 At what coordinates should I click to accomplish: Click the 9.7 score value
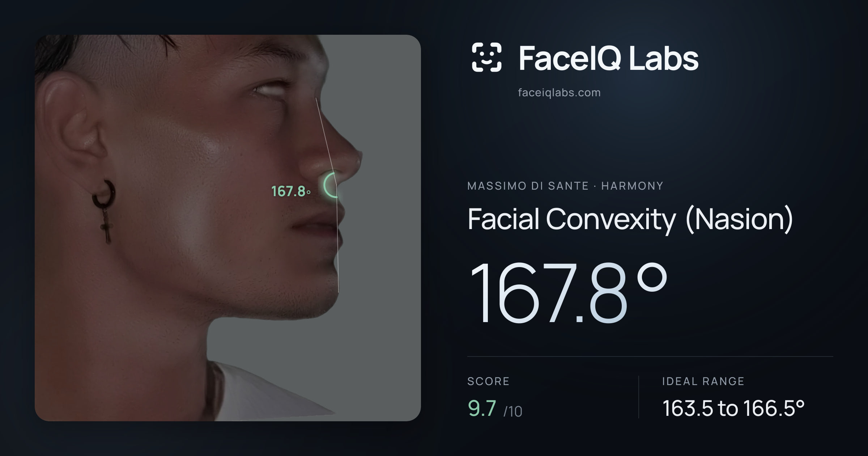coord(482,408)
